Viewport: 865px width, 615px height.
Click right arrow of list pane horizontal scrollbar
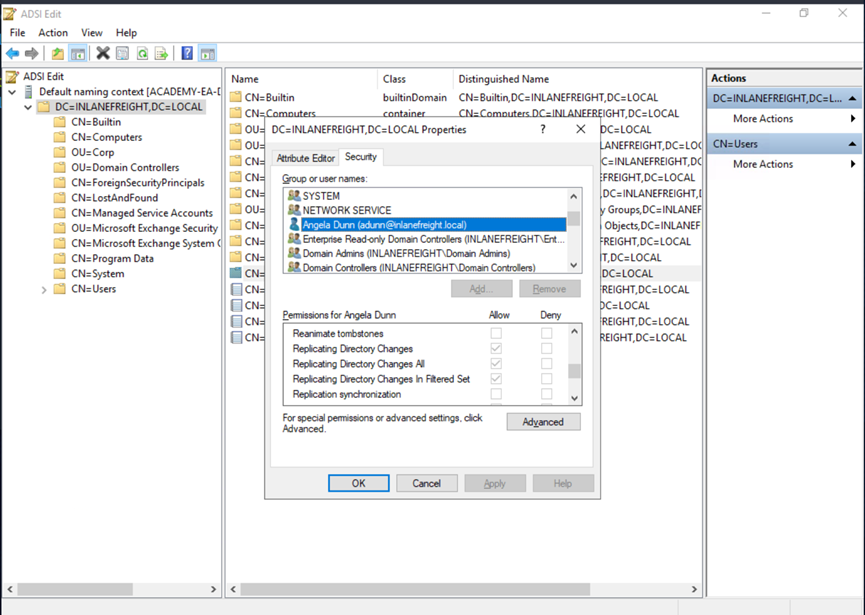(694, 589)
